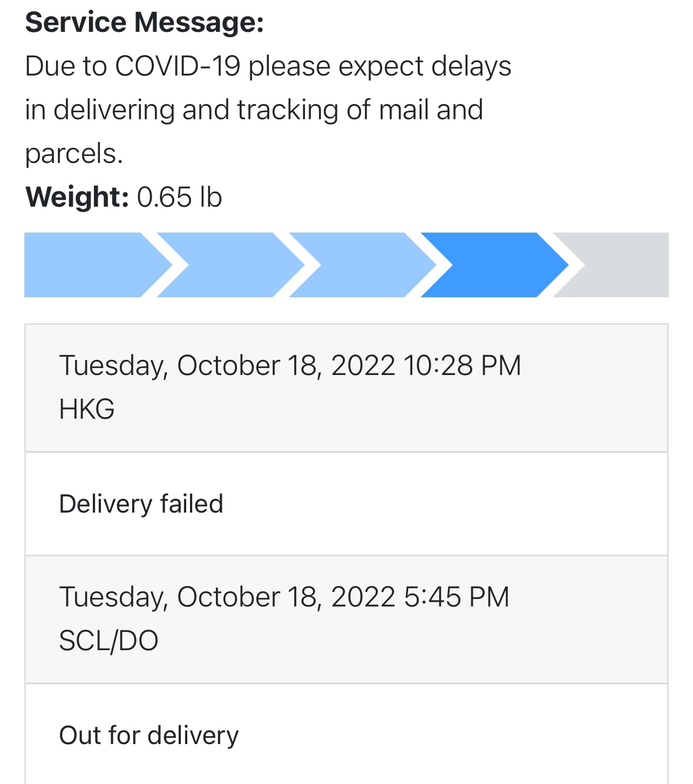The image size is (693, 784).
Task: Select the Out for delivery row
Action: click(346, 734)
